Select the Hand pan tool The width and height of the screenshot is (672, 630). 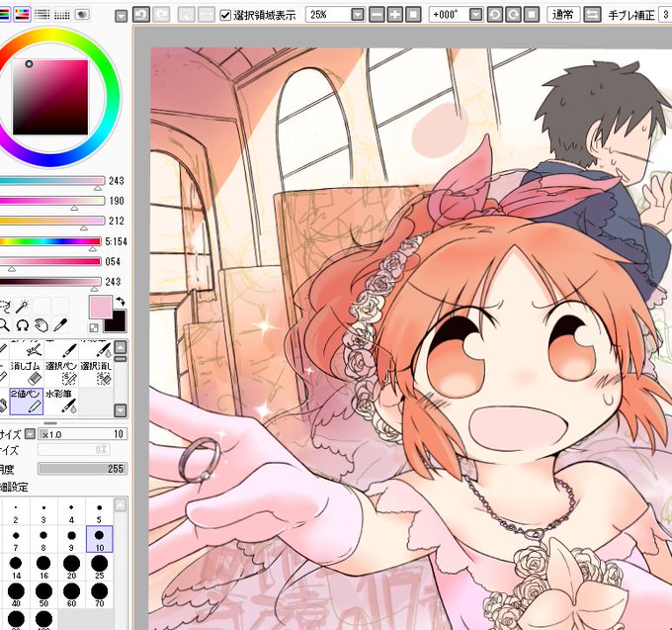[x=42, y=325]
